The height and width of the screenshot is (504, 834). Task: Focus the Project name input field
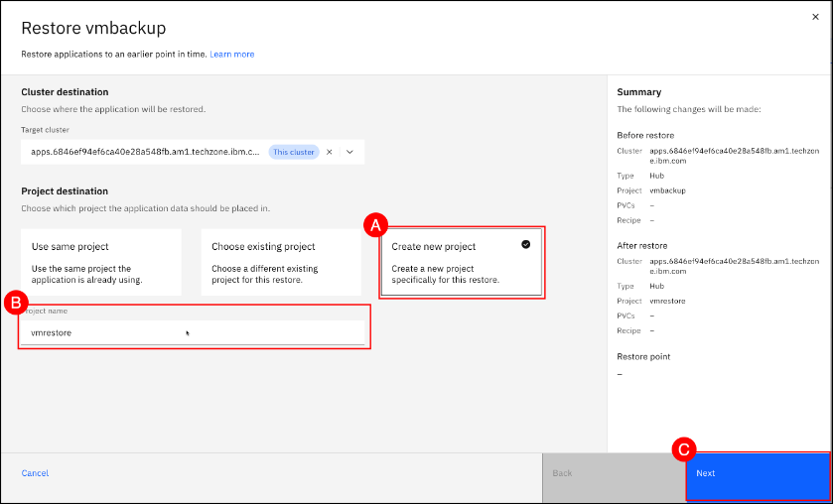pyautogui.click(x=194, y=333)
